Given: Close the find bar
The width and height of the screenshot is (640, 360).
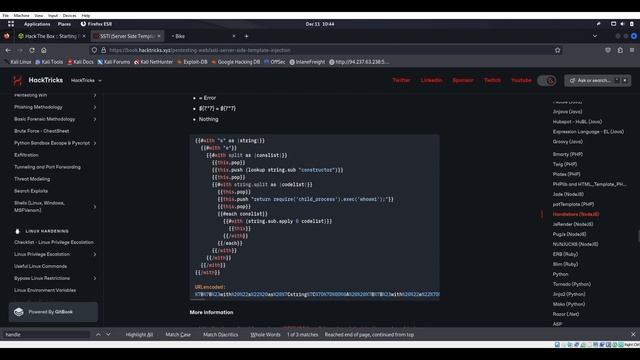Looking at the screenshot, I should click(633, 334).
